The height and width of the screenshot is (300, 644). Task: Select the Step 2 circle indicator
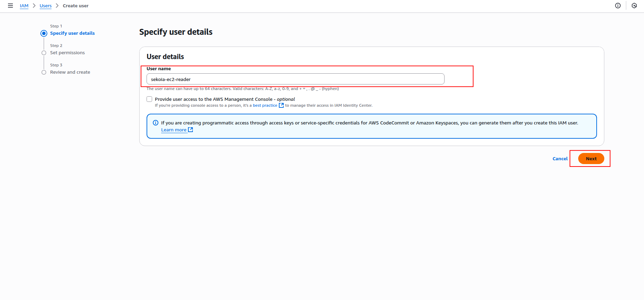point(44,53)
